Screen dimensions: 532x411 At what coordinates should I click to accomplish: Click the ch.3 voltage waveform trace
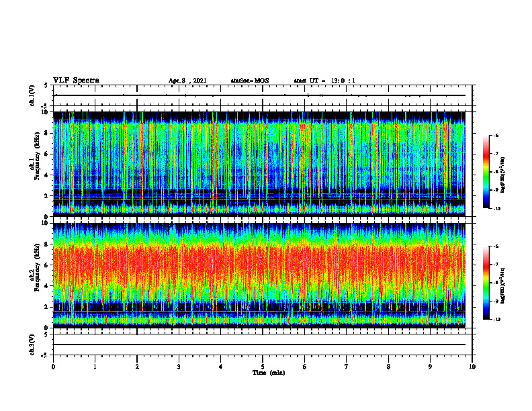click(259, 345)
